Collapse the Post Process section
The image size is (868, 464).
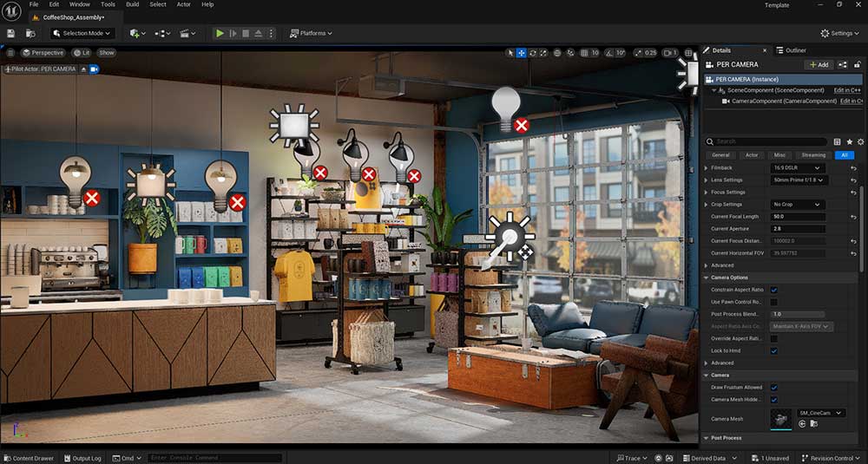[x=706, y=438]
